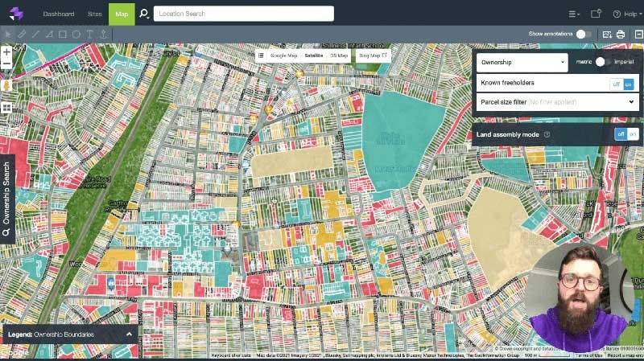Expand the Parcel size filter
This screenshot has width=644, height=361.
[557, 102]
